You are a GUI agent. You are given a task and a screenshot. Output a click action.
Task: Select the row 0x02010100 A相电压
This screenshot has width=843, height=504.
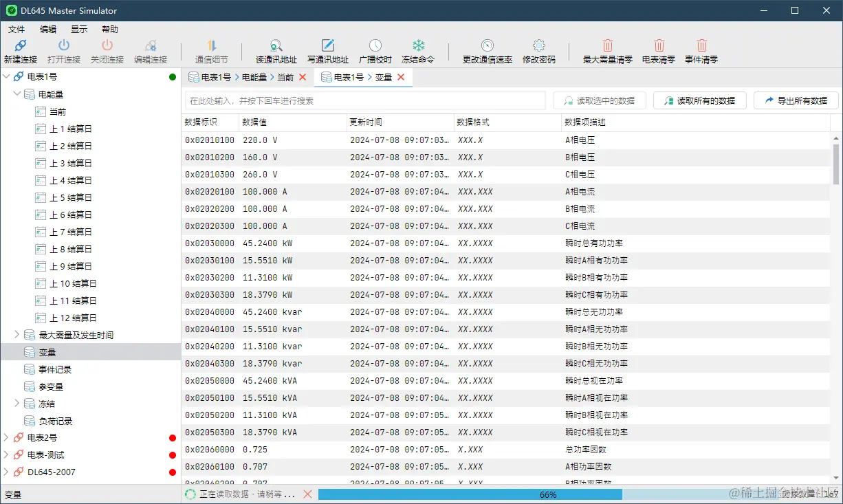pyautogui.click(x=506, y=140)
